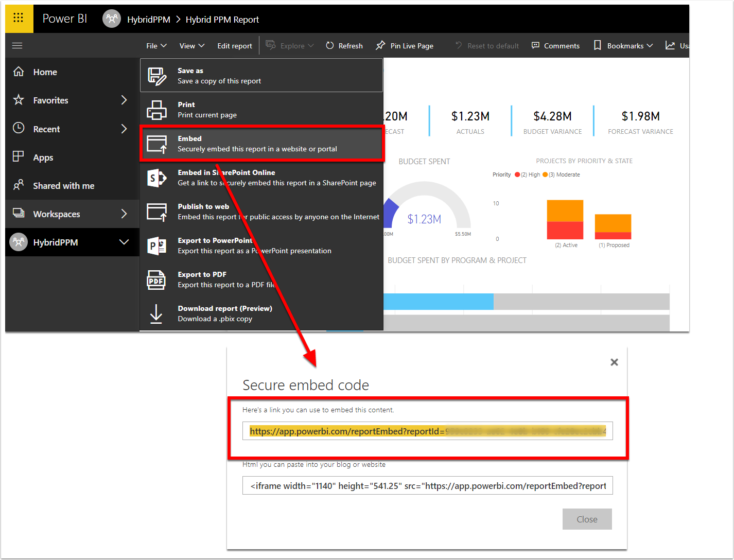Click the Save as floppy icon
Viewport: 734px width, 560px height.
coord(157,76)
